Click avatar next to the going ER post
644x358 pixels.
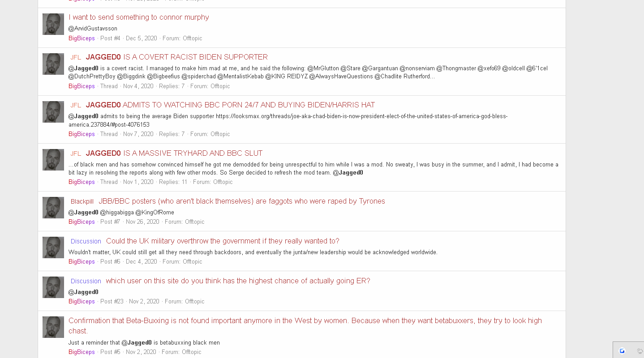[53, 287]
